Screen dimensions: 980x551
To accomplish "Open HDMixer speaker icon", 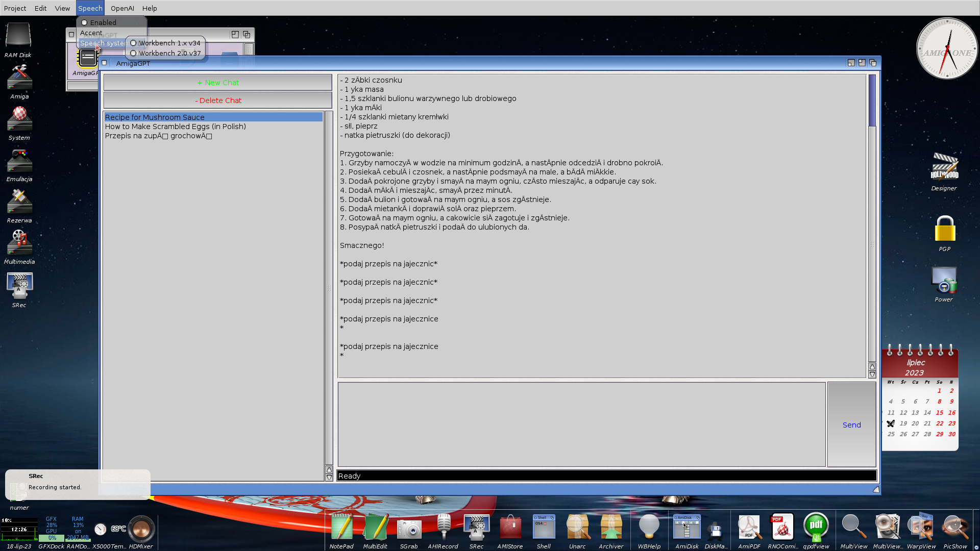I will tap(141, 529).
